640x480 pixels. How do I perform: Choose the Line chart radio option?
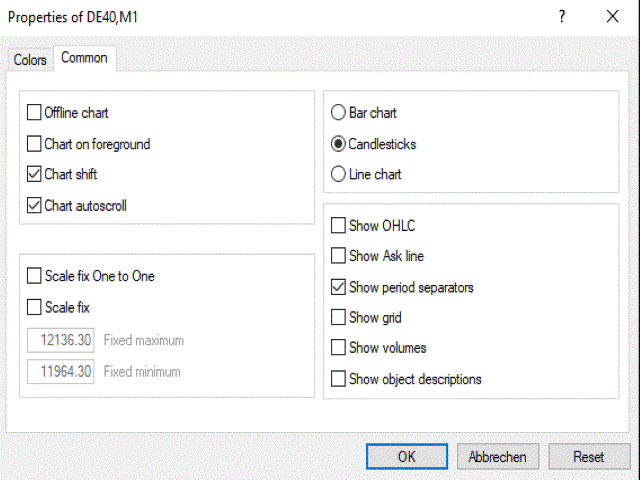click(338, 174)
